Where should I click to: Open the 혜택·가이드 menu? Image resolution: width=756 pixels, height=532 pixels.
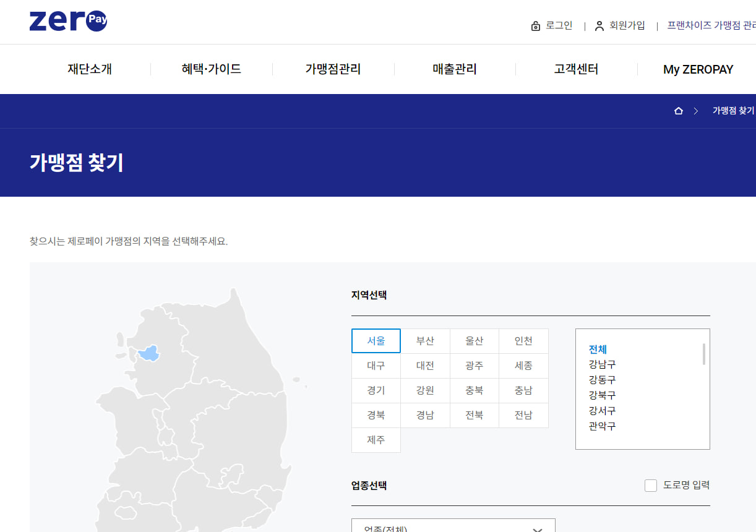coord(211,69)
